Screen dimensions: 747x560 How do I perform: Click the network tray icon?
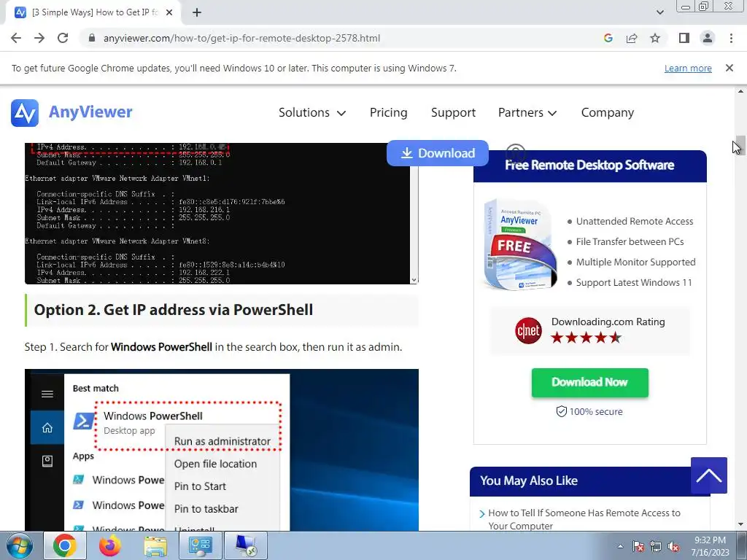click(x=656, y=546)
